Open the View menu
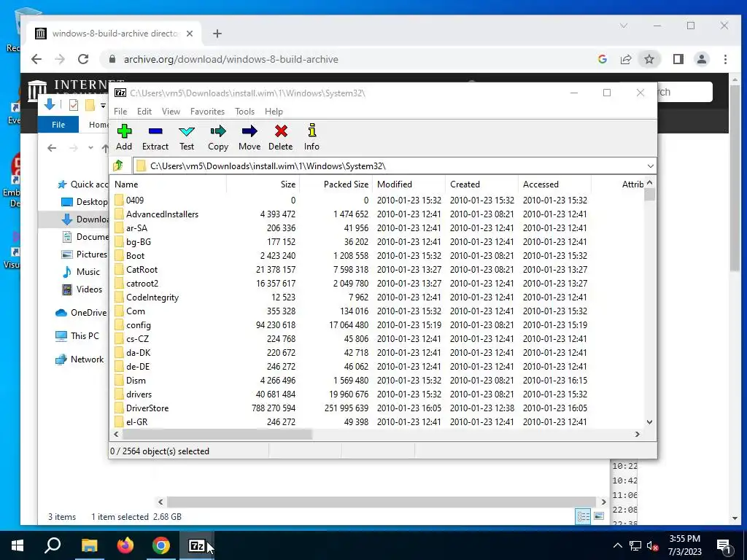Screen dimensions: 747x560 pyautogui.click(x=171, y=112)
